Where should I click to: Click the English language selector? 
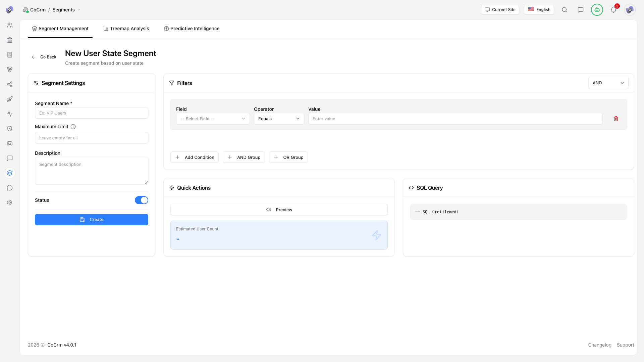[x=539, y=10]
